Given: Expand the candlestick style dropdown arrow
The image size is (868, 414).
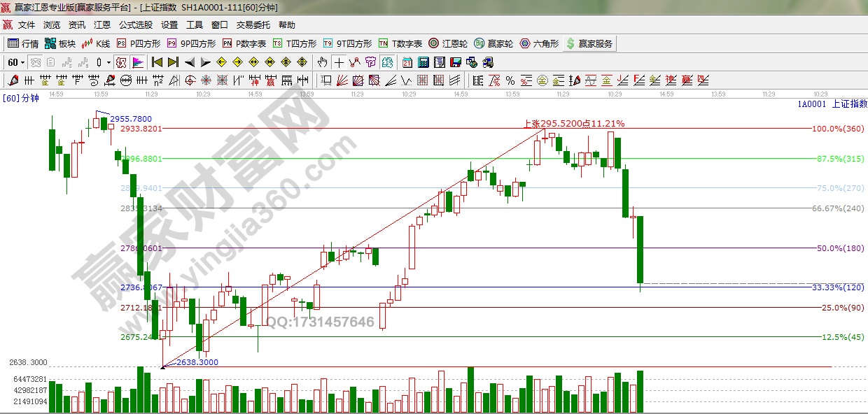Looking at the screenshot, I should pyautogui.click(x=108, y=62).
